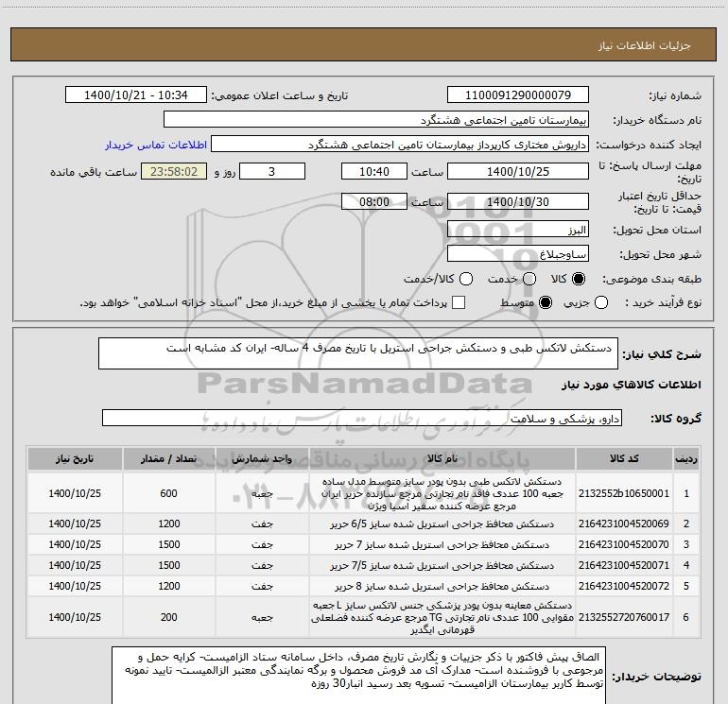
Task: Click the کد کالا column header
Action: 624,459
